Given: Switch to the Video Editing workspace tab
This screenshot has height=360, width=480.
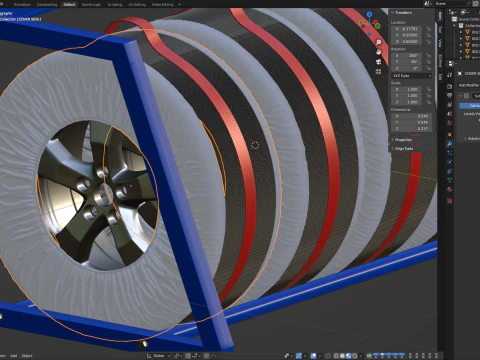Looking at the screenshot, I should point(162,5).
